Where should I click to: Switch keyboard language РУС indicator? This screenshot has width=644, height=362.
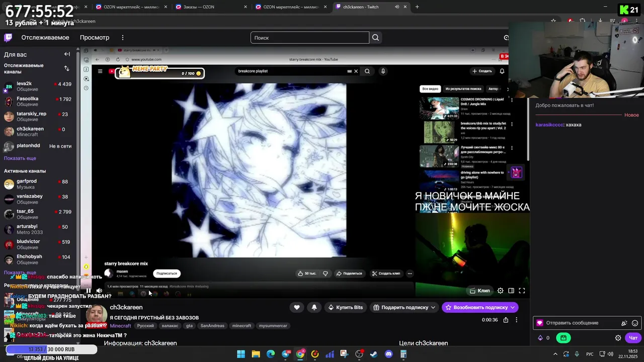[x=590, y=354]
